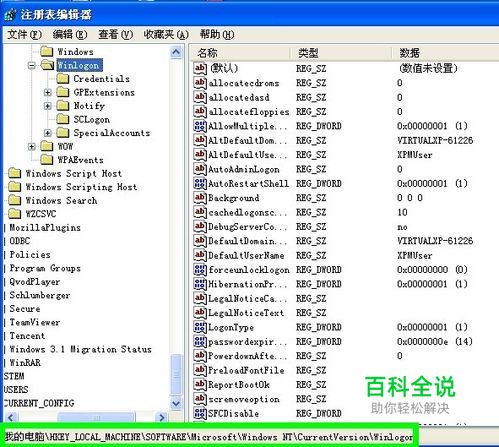The image size is (499, 447).
Task: Click string icon of Background value
Action: (x=200, y=198)
